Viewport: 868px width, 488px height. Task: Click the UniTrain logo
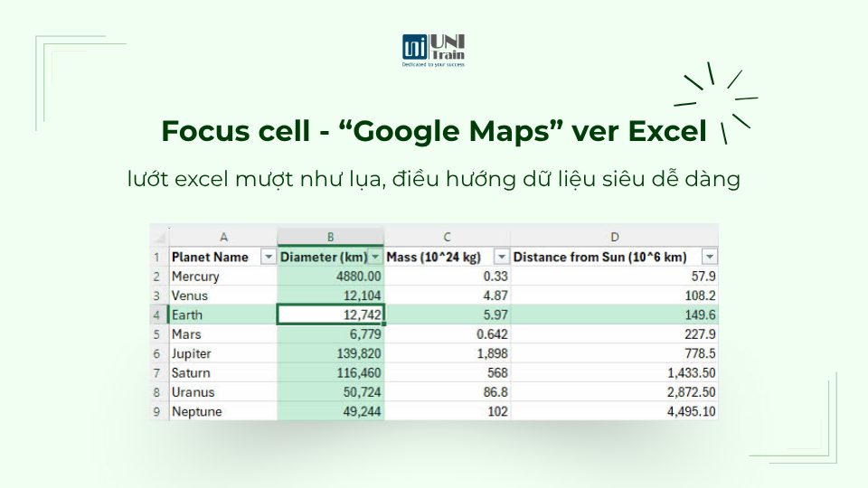(x=433, y=51)
